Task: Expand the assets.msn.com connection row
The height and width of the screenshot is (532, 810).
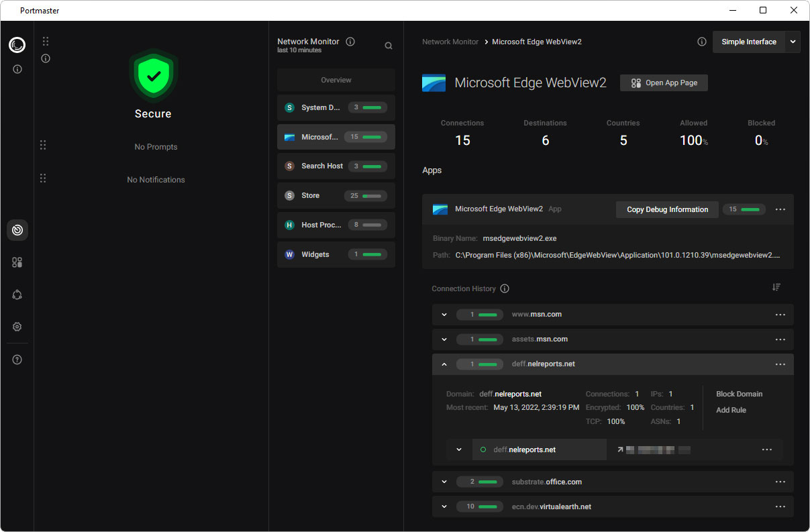Action: pos(444,339)
